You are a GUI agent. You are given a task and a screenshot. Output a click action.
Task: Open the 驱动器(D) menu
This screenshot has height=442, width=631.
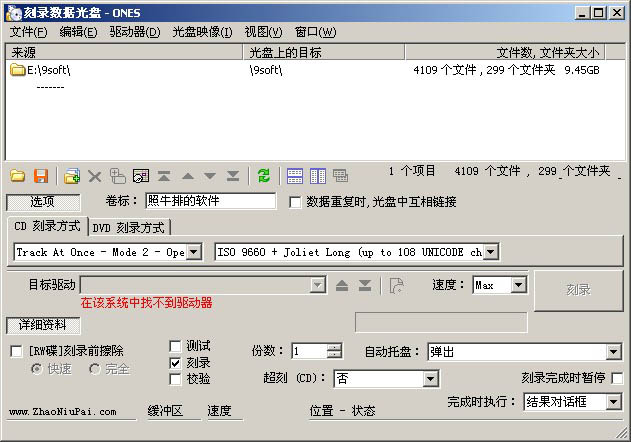134,32
